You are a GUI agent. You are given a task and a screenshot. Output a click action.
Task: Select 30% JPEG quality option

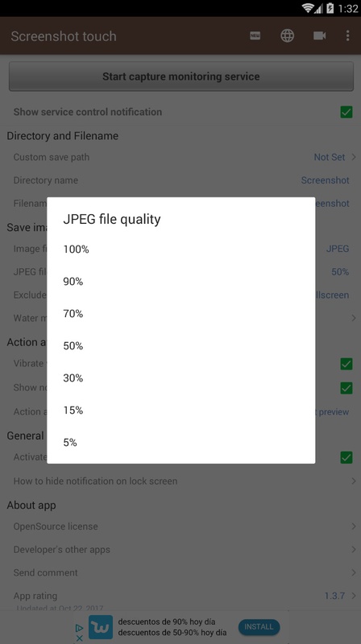click(181, 378)
